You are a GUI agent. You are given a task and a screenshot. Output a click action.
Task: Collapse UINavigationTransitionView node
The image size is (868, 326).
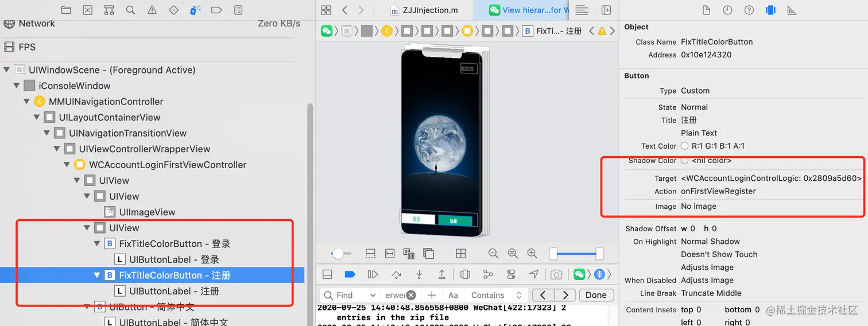(x=47, y=133)
